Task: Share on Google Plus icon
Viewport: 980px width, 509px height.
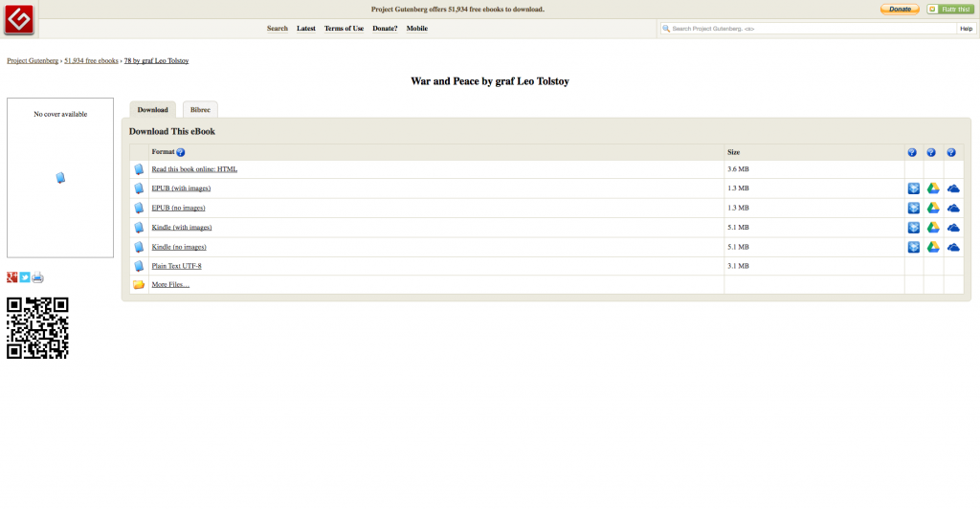Action: coord(11,277)
